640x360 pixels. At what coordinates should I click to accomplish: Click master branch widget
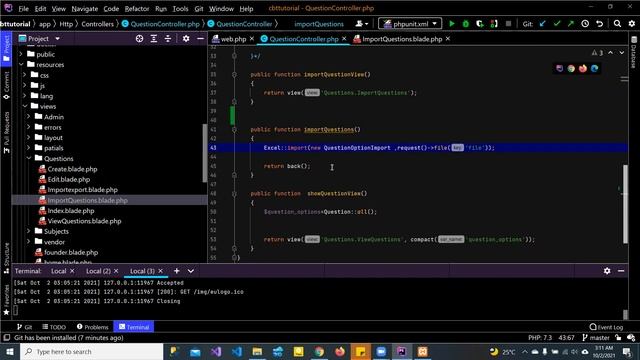coord(596,338)
